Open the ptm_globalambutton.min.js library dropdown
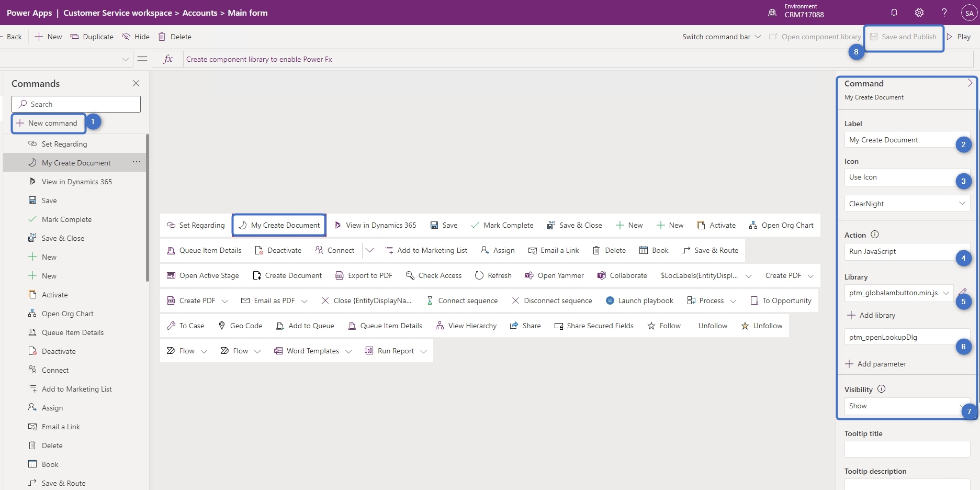This screenshot has height=490, width=980. [x=899, y=293]
